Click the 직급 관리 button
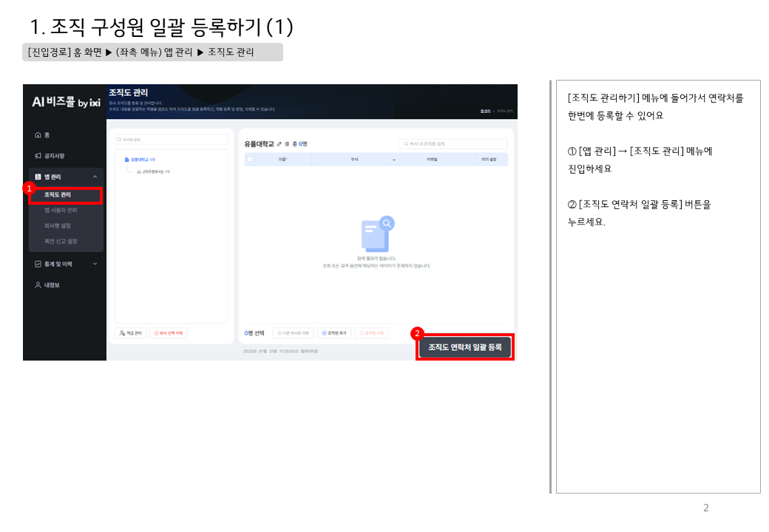This screenshot has height=532, width=769. pyautogui.click(x=130, y=333)
